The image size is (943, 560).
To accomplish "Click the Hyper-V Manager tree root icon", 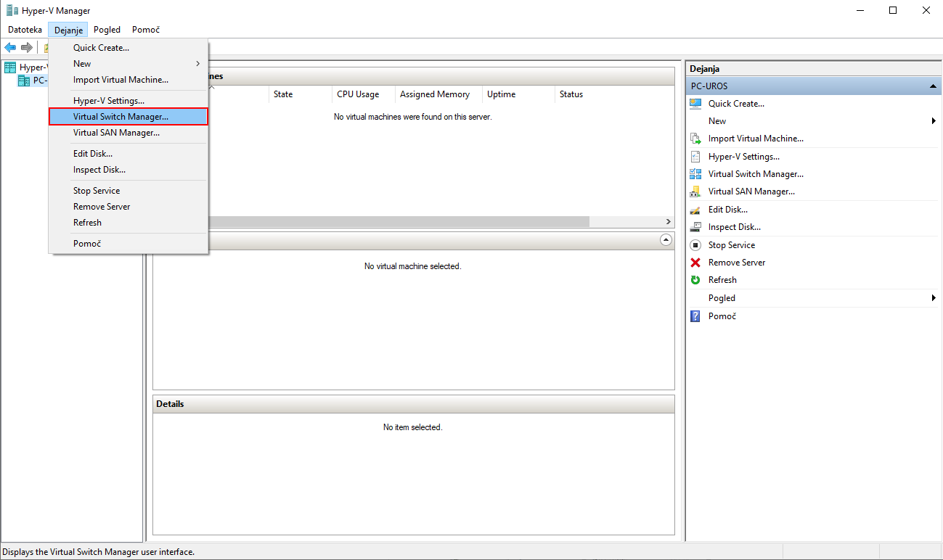I will [10, 67].
